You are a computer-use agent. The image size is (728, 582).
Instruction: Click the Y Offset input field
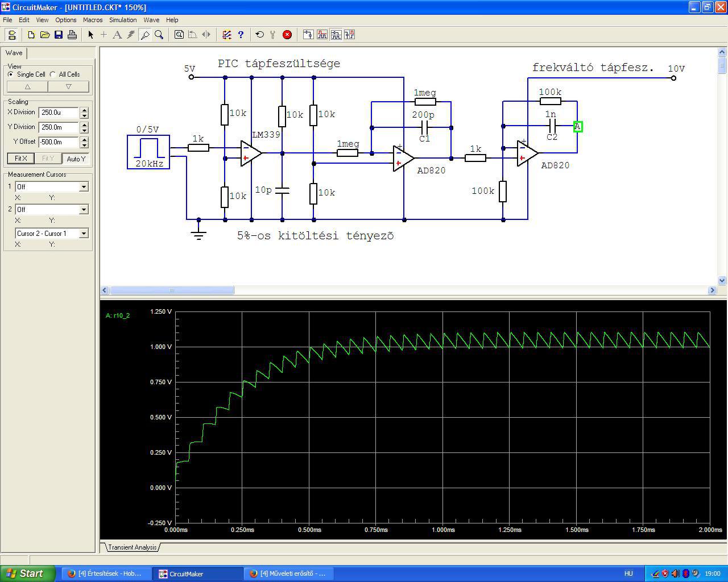tap(59, 142)
